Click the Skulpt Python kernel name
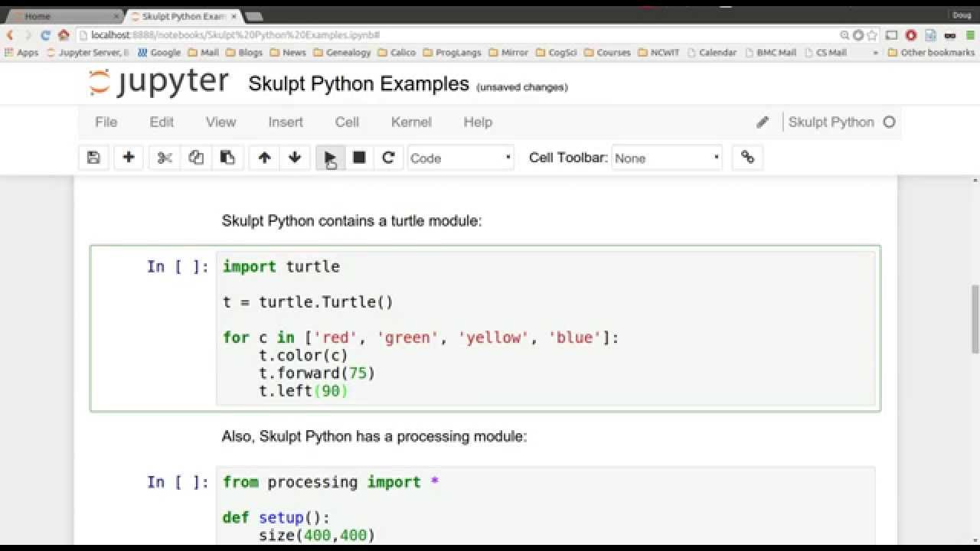 (x=831, y=122)
